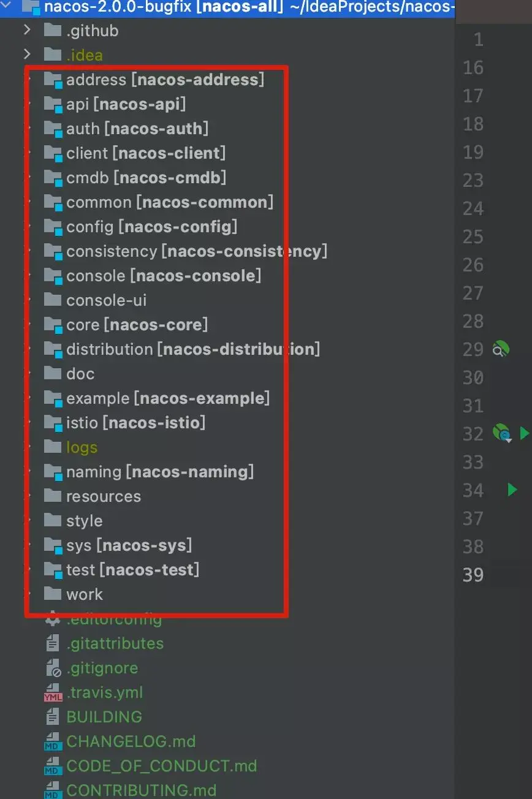Select the naming [nacos-naming] module
The height and width of the screenshot is (799, 532).
coord(159,472)
